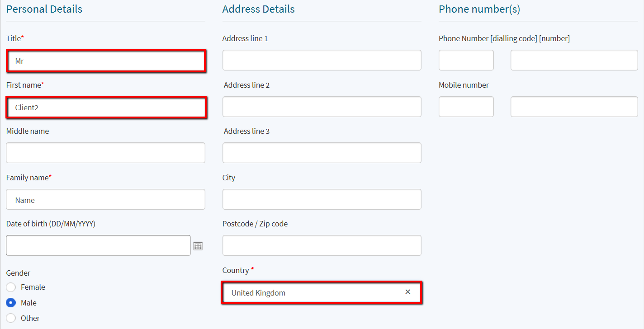Open the date of birth calendar picker
This screenshot has height=329, width=644.
[198, 246]
